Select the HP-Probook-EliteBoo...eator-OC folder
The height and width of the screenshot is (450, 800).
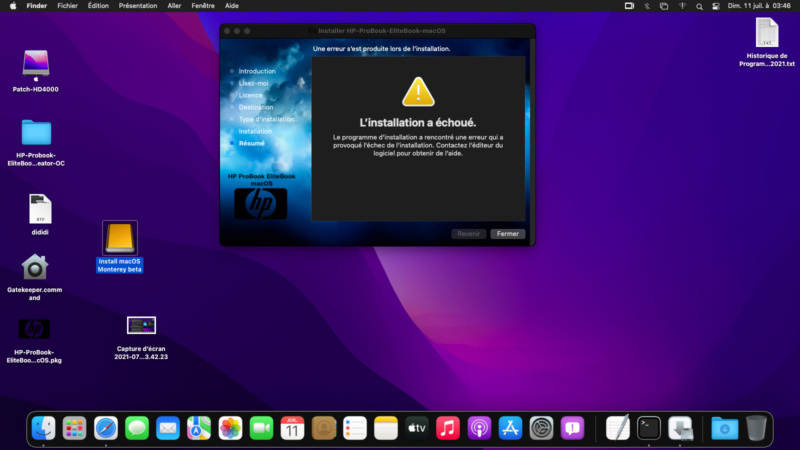tap(36, 133)
